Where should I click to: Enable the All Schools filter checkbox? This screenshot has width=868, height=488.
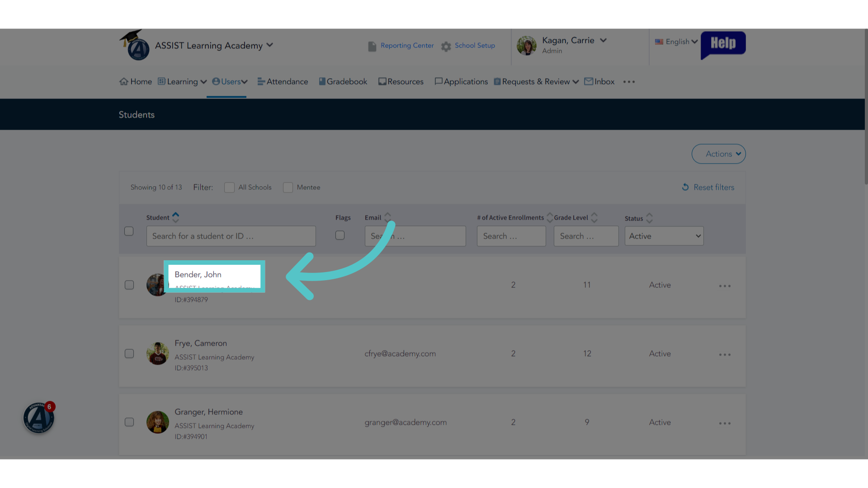coord(229,188)
